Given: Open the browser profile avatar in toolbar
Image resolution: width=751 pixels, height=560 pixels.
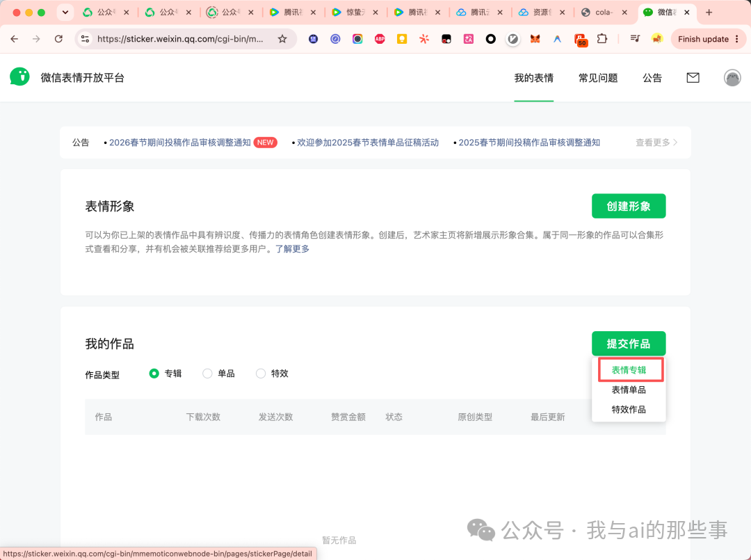Looking at the screenshot, I should [656, 39].
